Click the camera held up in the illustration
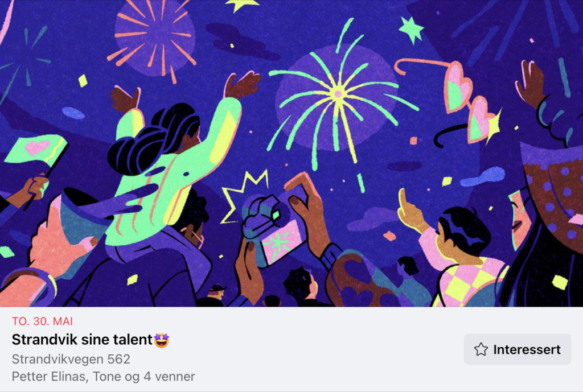The image size is (583, 392). click(x=273, y=228)
